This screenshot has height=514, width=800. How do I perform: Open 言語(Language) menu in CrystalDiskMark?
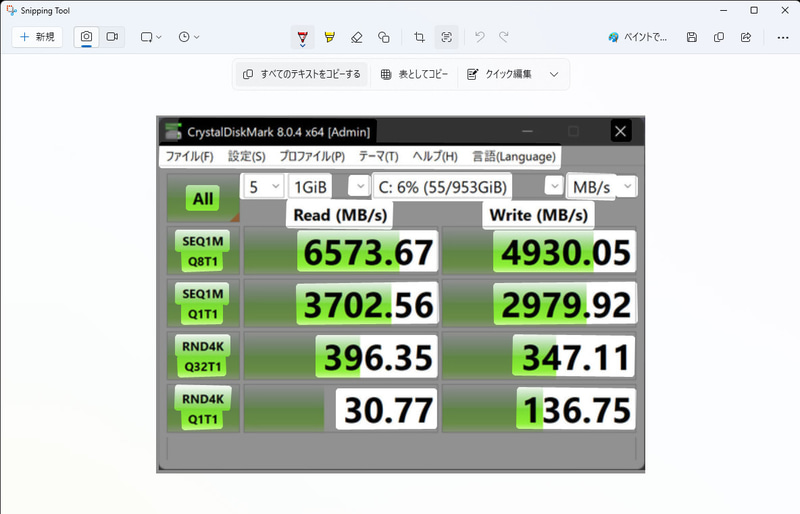pyautogui.click(x=514, y=156)
